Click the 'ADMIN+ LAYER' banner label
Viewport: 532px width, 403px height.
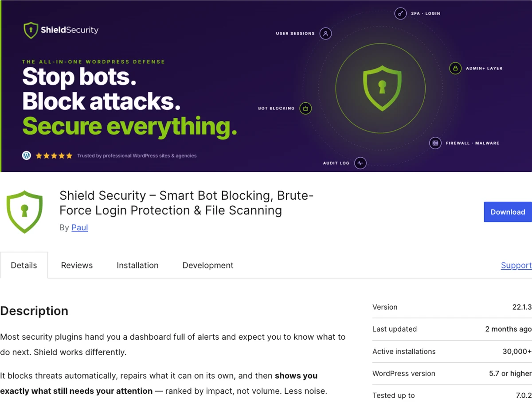pos(484,69)
